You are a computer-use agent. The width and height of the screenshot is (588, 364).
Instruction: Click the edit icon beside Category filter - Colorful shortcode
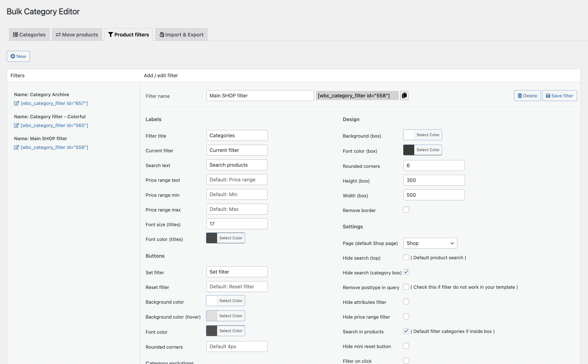16,125
